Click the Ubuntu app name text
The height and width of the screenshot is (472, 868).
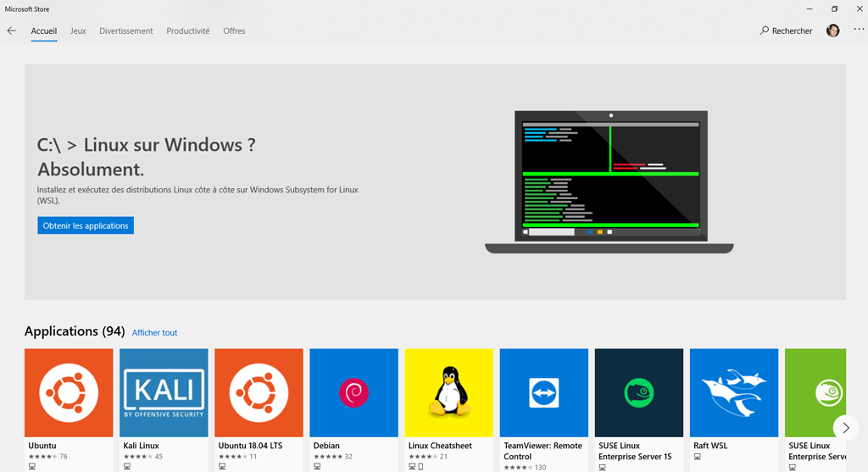[x=42, y=446]
